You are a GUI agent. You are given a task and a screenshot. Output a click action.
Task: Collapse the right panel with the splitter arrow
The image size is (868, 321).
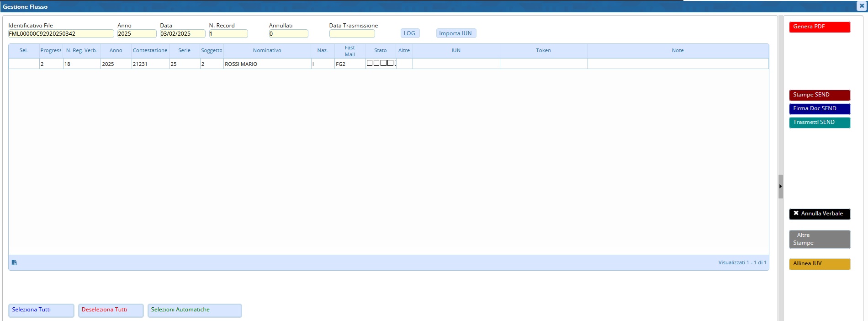[780, 187]
